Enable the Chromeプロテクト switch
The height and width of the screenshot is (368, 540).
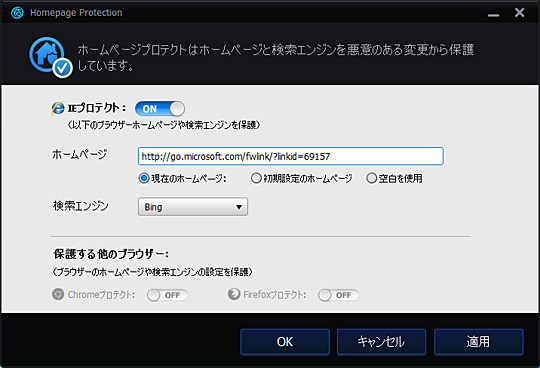(167, 295)
